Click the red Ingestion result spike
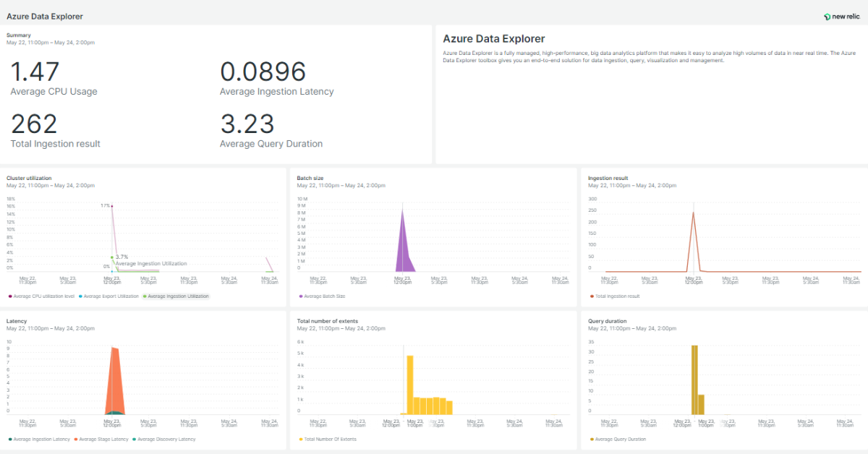868x454 pixels. click(x=693, y=242)
